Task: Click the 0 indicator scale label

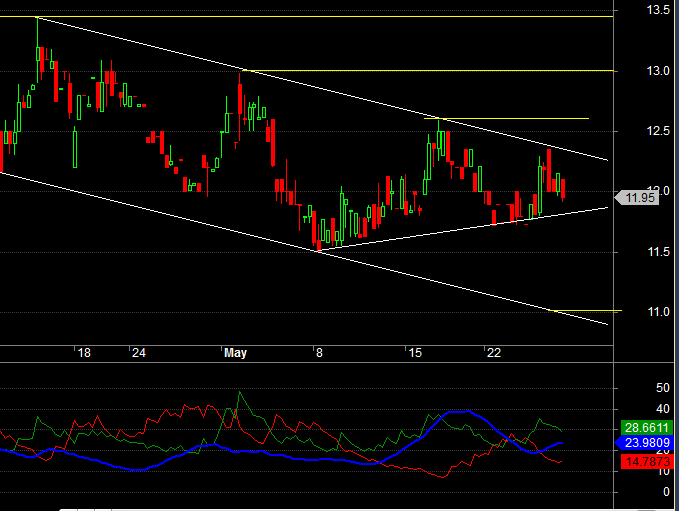Action: click(666, 492)
